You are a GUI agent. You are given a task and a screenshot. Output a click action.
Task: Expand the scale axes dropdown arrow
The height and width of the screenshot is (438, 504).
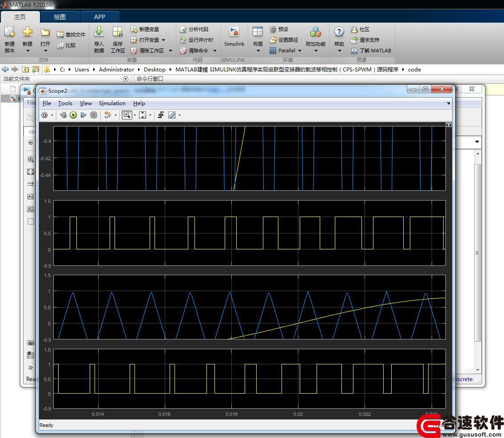coord(150,115)
